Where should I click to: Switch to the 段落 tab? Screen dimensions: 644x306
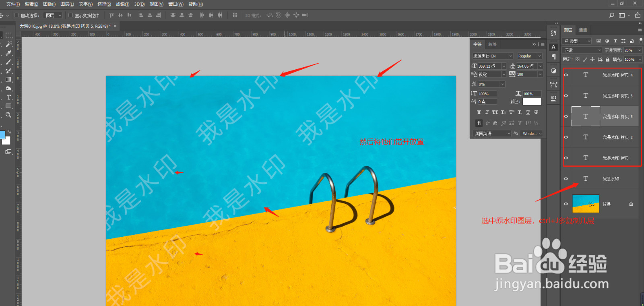coord(492,44)
